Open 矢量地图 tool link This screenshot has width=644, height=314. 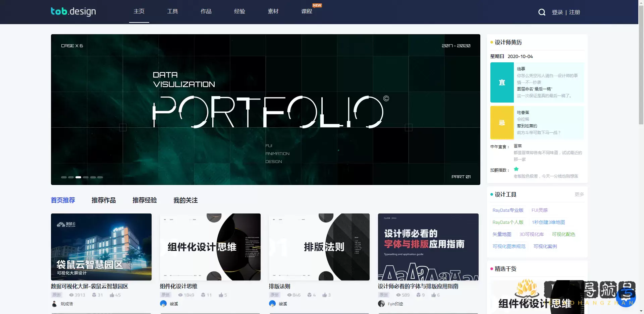point(502,234)
